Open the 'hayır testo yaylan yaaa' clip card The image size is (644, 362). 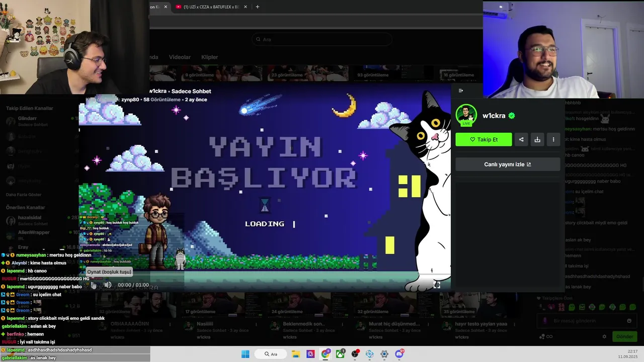tap(479, 316)
